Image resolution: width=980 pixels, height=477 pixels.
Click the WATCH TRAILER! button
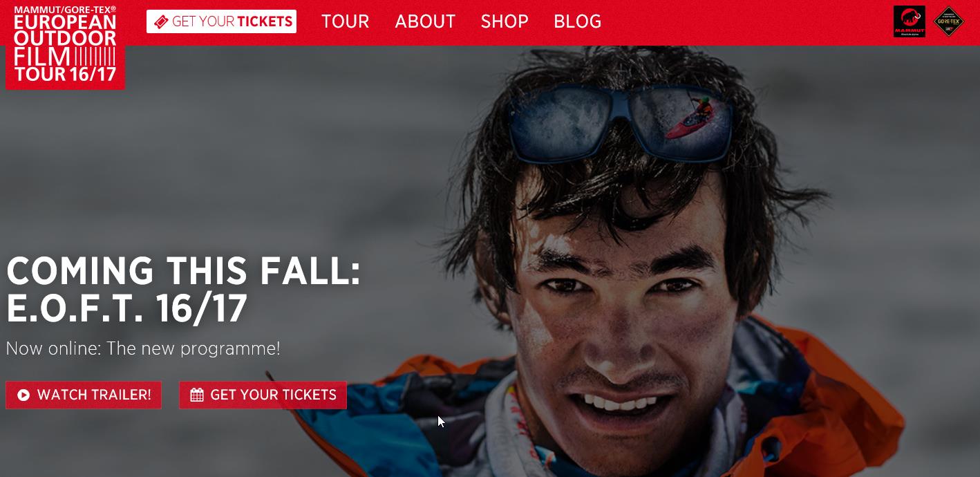coord(84,395)
